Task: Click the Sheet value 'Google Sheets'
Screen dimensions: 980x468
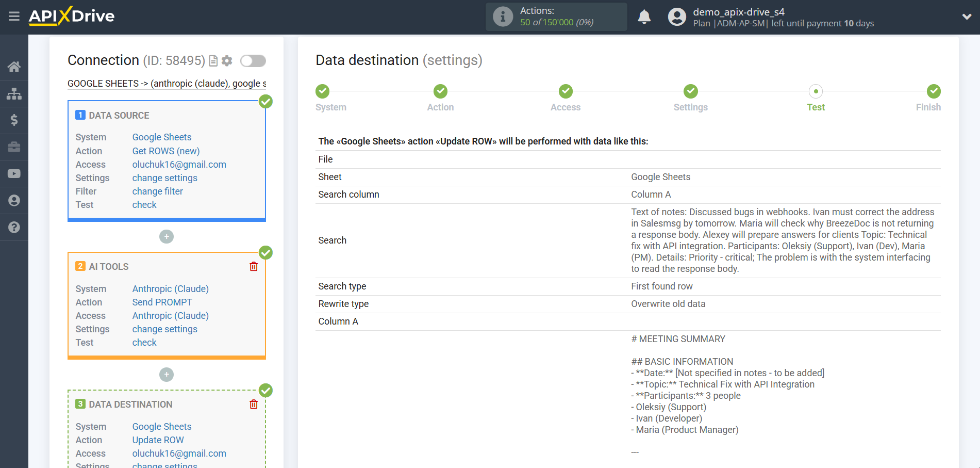Action: [661, 177]
